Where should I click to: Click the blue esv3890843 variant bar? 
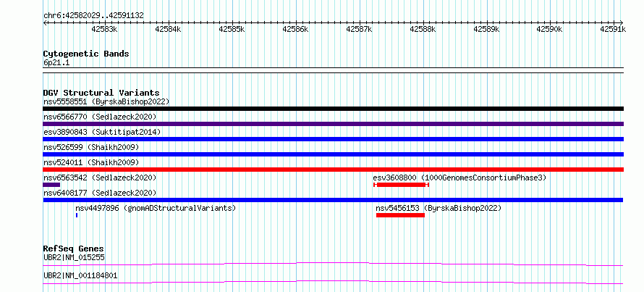tap(333, 139)
